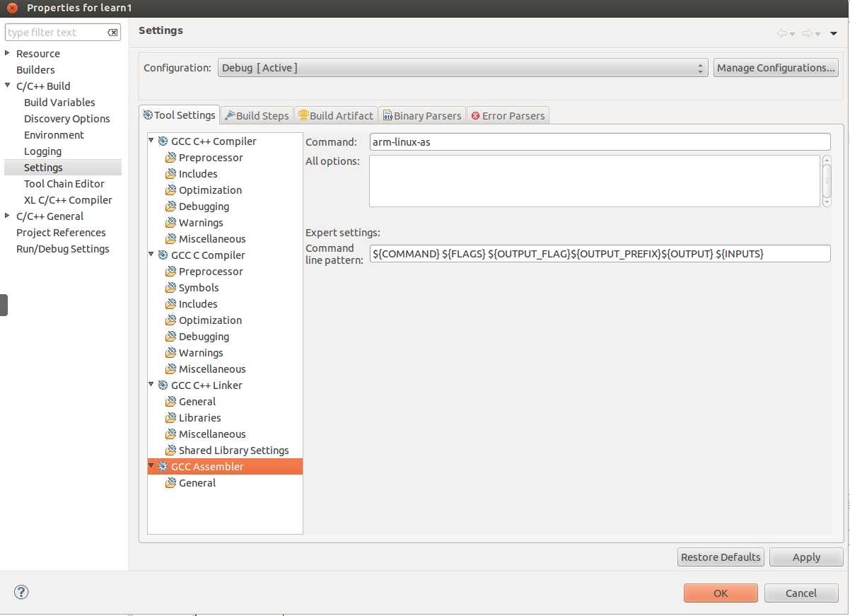The height and width of the screenshot is (616, 850).
Task: Click the Forward navigation arrow icon
Action: [808, 33]
